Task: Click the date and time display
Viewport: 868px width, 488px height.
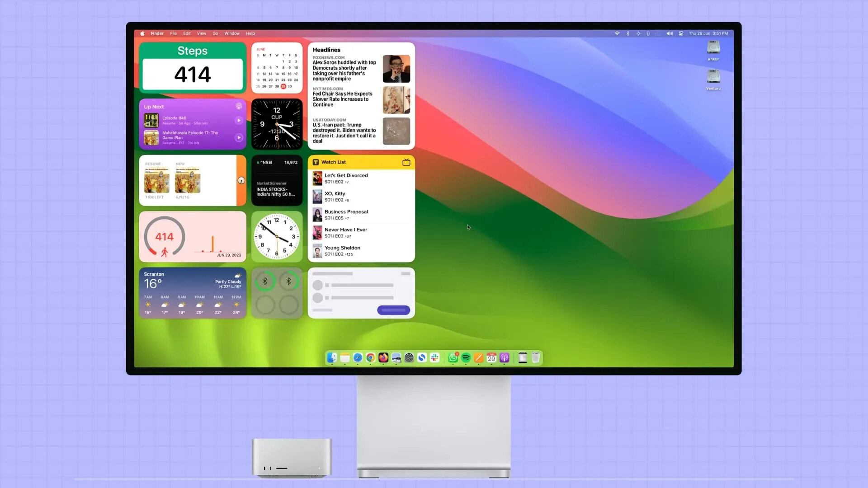Action: point(708,33)
